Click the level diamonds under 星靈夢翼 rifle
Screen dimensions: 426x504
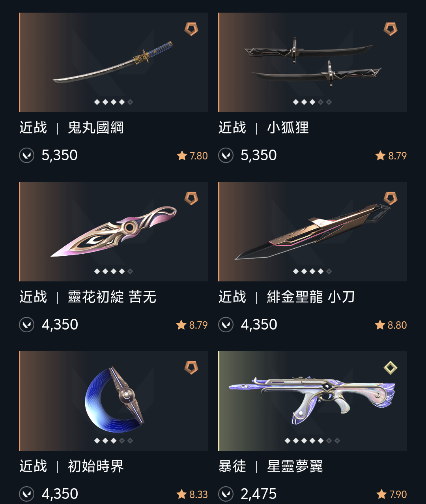(x=312, y=440)
